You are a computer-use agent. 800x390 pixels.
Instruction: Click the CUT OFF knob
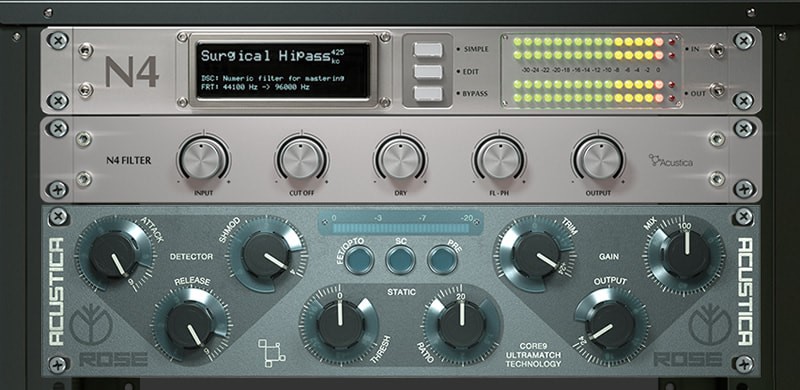[302, 159]
